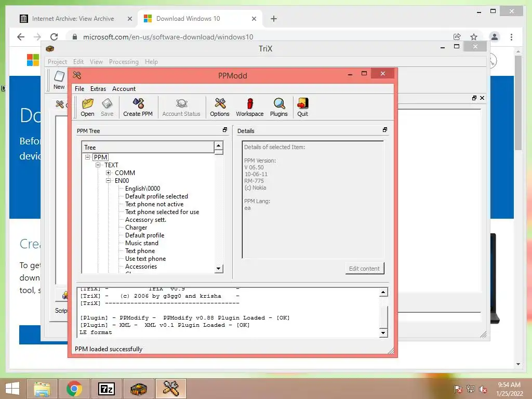Undock the Details panel
This screenshot has width=532, height=399.
pyautogui.click(x=385, y=129)
